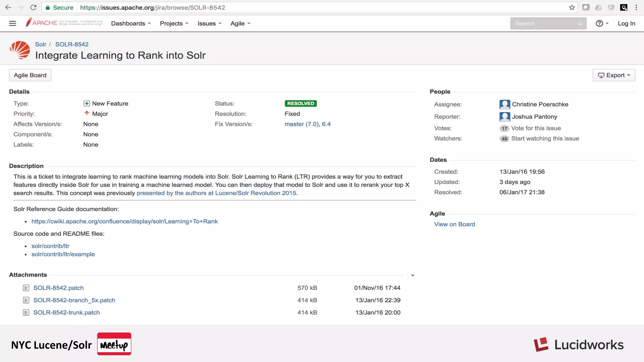Click the hamburger sidebar menu icon
The image size is (644, 362).
(13, 24)
